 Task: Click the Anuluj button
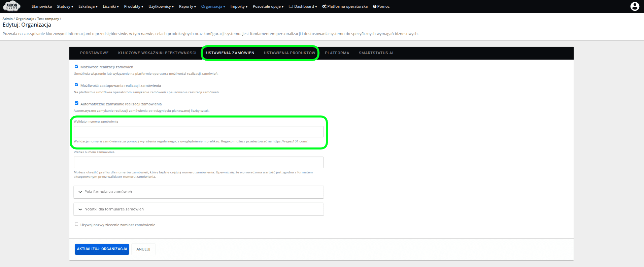point(143,249)
